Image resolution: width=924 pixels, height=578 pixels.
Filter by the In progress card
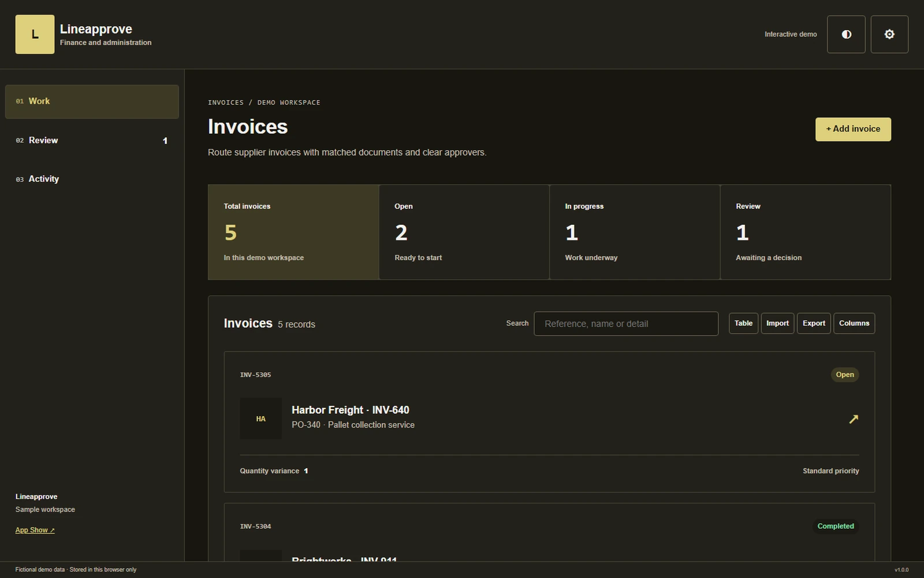[635, 232]
